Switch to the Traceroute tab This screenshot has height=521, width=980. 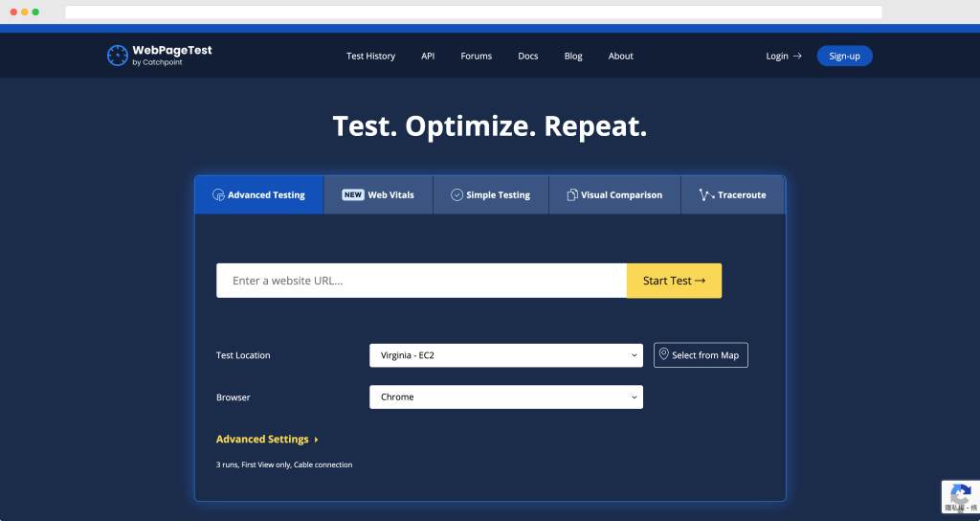(732, 195)
